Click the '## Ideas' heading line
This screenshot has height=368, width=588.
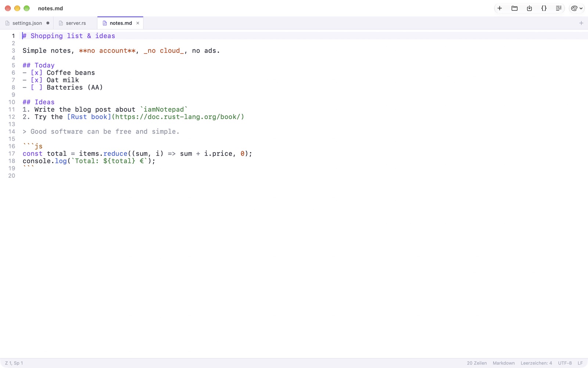39,102
